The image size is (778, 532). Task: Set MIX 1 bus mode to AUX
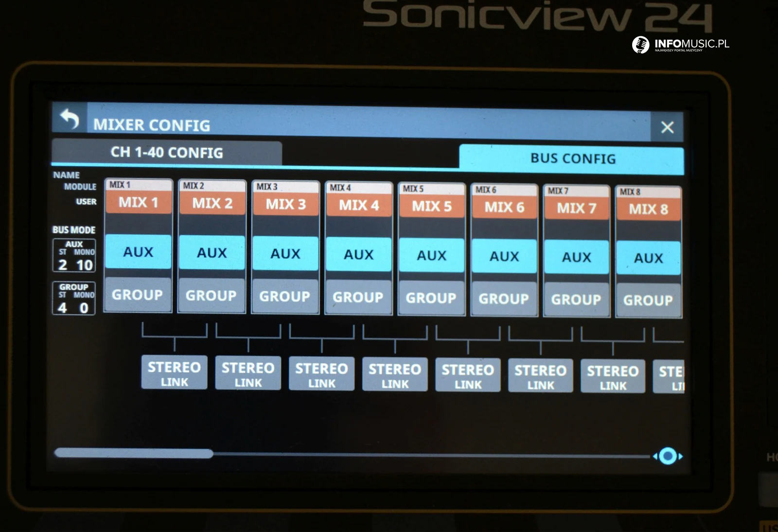[x=139, y=252]
